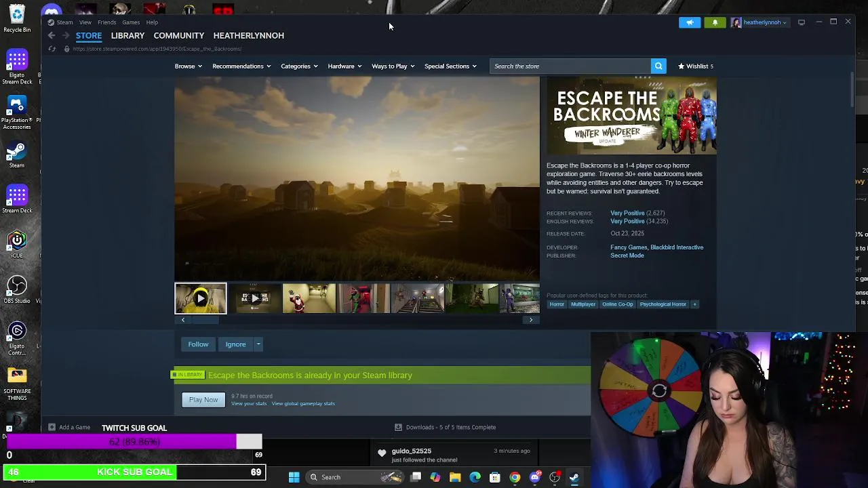Viewport: 868px width, 488px height.
Task: Click the Big Picture mode monitor icon
Action: (802, 22)
